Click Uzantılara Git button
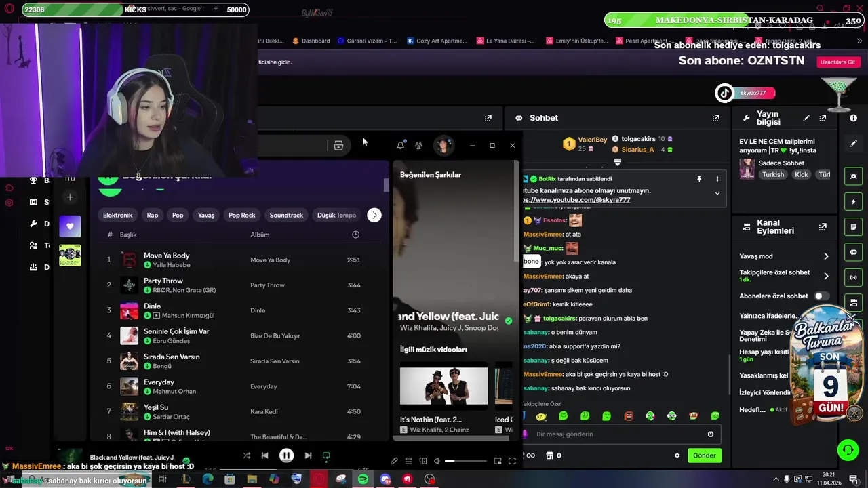The image size is (868, 488). (x=837, y=62)
